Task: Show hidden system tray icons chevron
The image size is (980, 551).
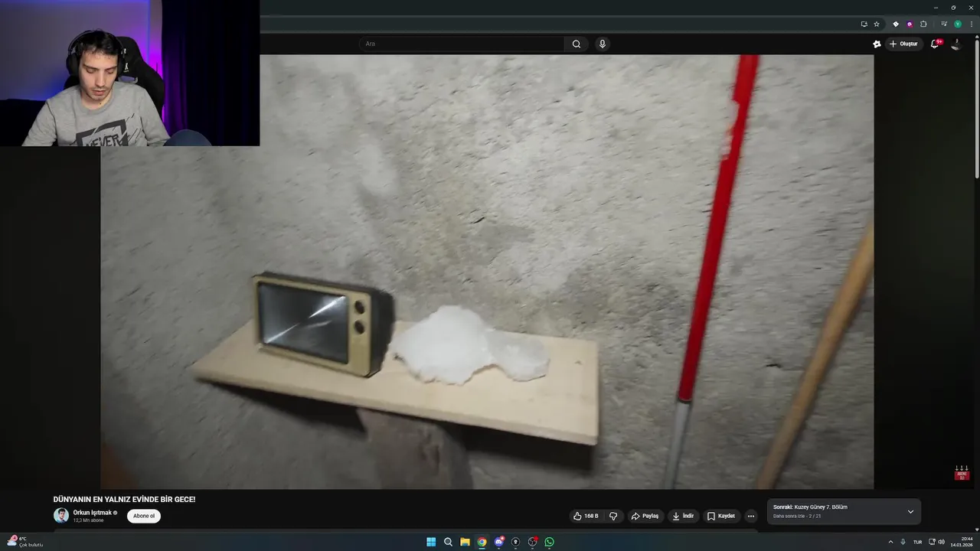Action: point(890,542)
